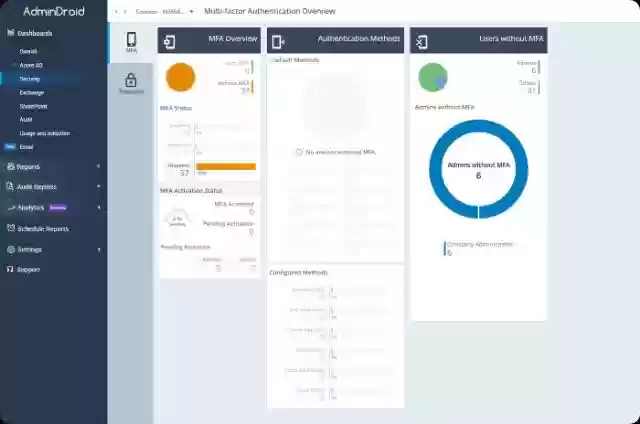Click the Authentication Methods header icon
This screenshot has height=424, width=640.
(278, 42)
